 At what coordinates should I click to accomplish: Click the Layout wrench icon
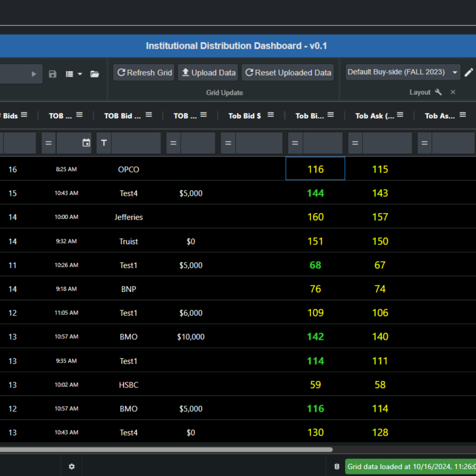click(438, 92)
